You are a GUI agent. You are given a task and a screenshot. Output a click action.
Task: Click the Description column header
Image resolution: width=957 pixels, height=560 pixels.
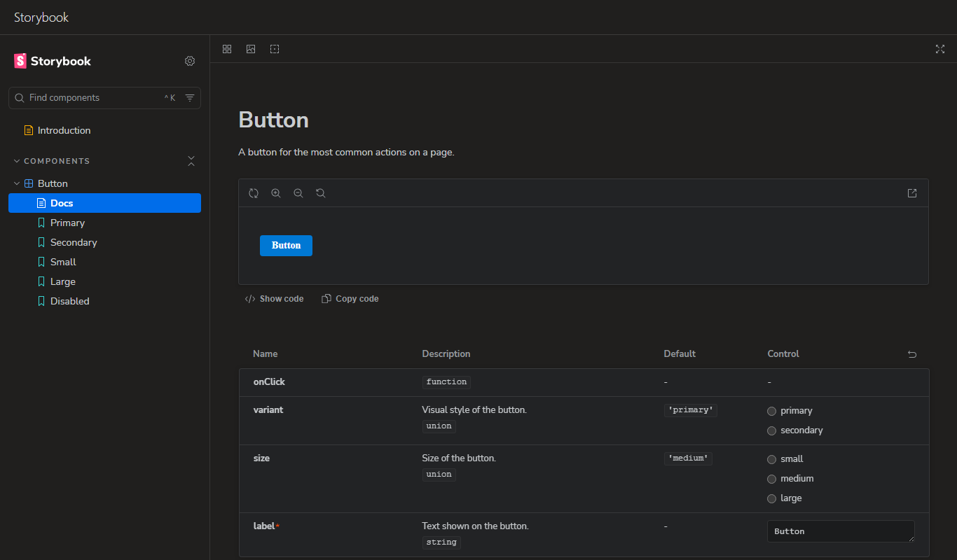[x=446, y=354]
